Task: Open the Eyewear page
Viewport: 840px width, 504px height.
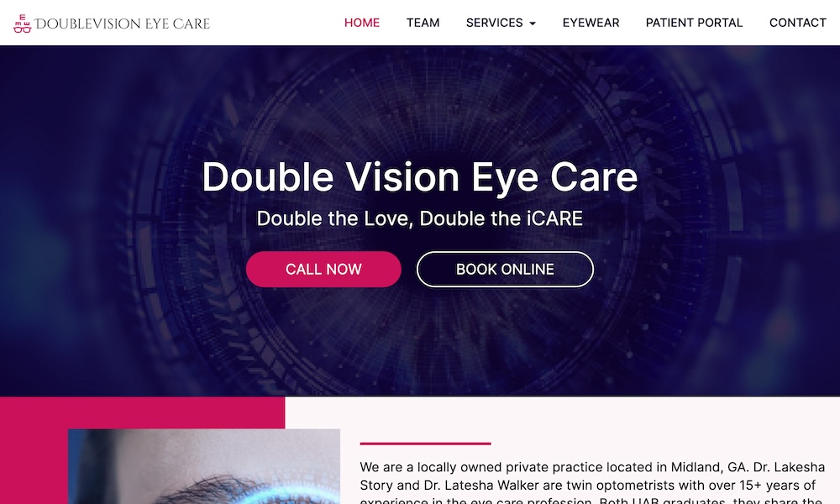Action: 591,23
